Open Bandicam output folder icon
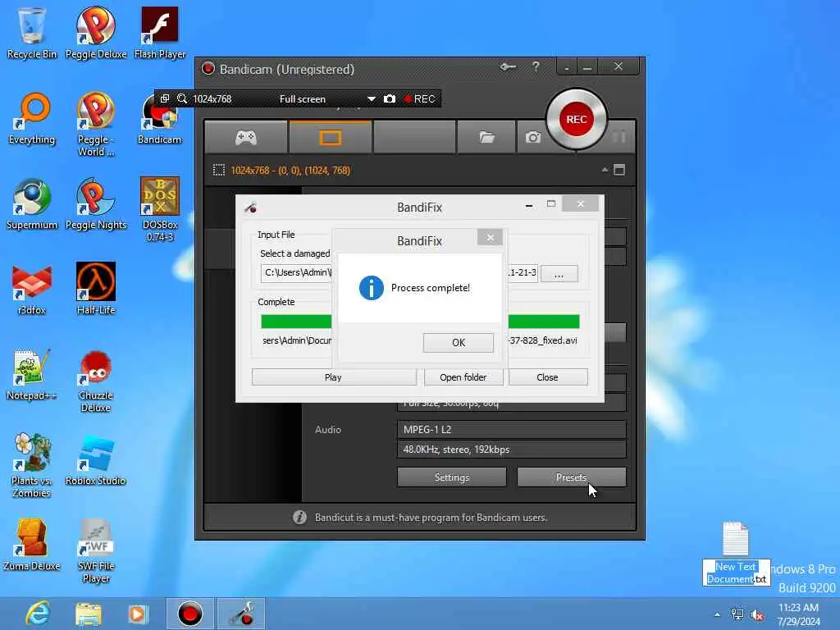The width and height of the screenshot is (840, 630). [486, 138]
